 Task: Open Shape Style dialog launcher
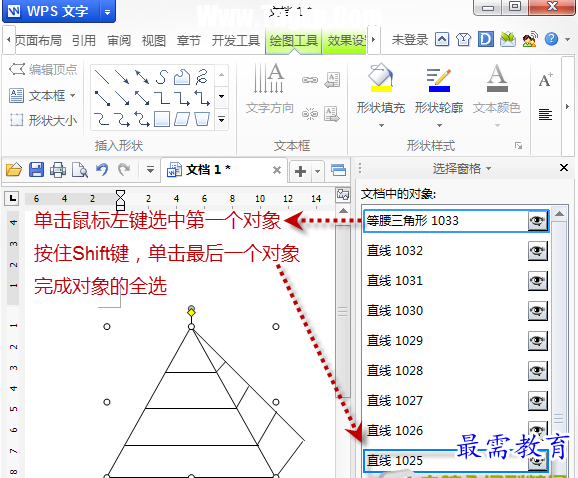518,146
